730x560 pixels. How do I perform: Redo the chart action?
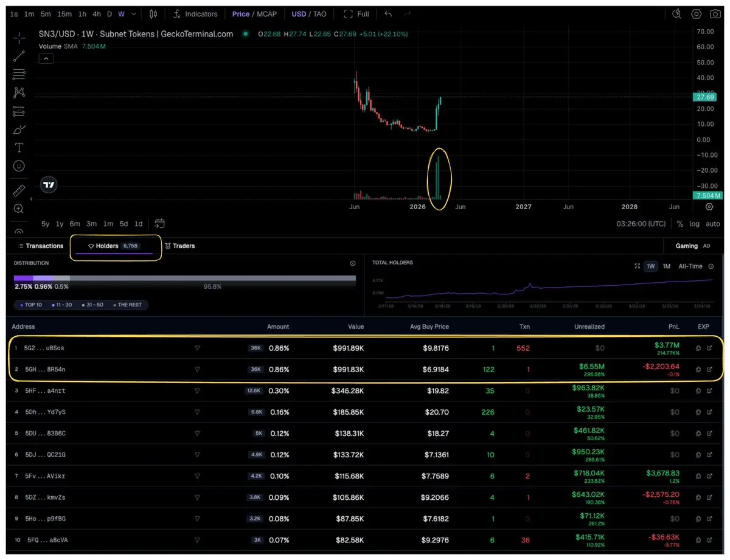408,14
